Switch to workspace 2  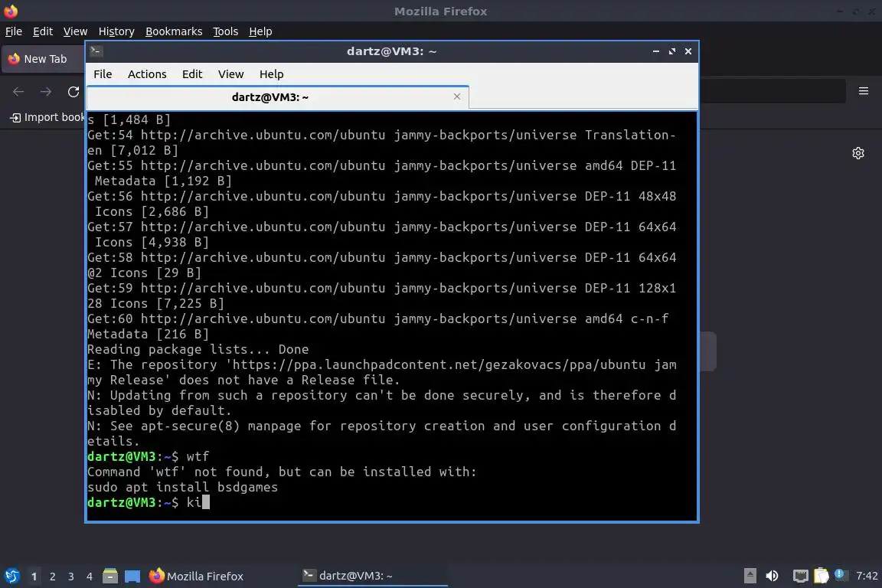[52, 577]
